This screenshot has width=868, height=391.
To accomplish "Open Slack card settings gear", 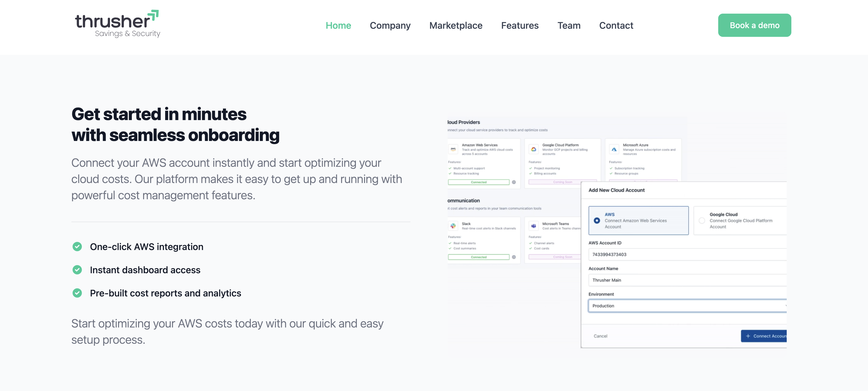I will pyautogui.click(x=514, y=257).
